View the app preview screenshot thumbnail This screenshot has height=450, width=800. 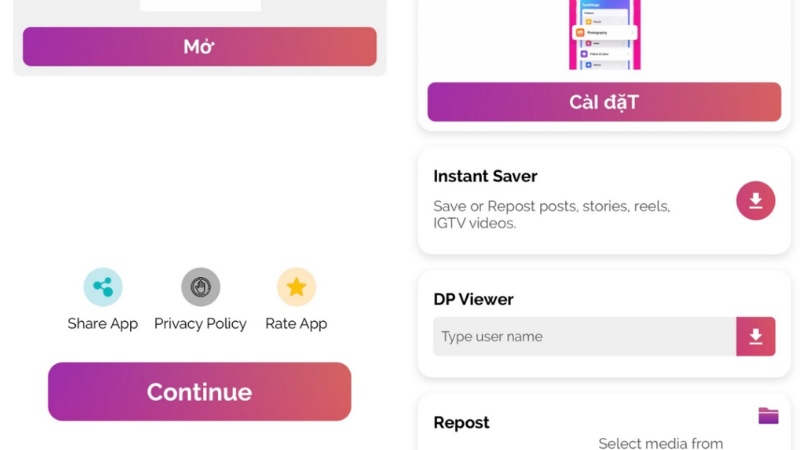click(604, 36)
